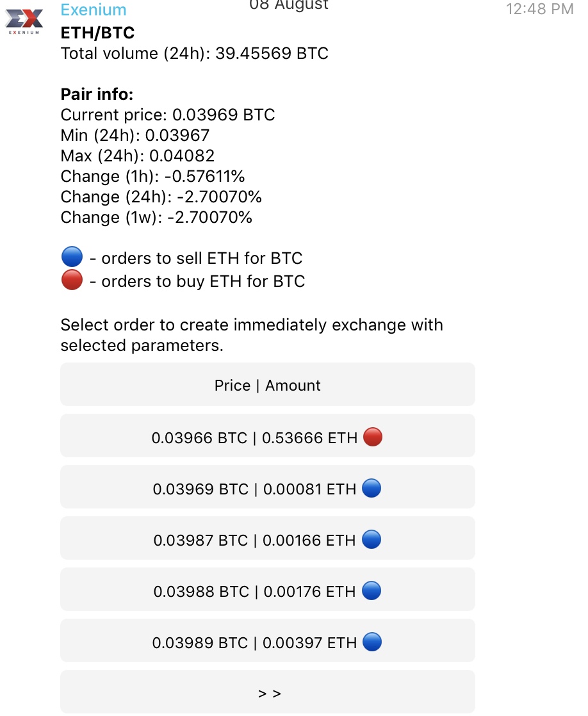Click the ETH/BTC bold pair title

tap(98, 33)
